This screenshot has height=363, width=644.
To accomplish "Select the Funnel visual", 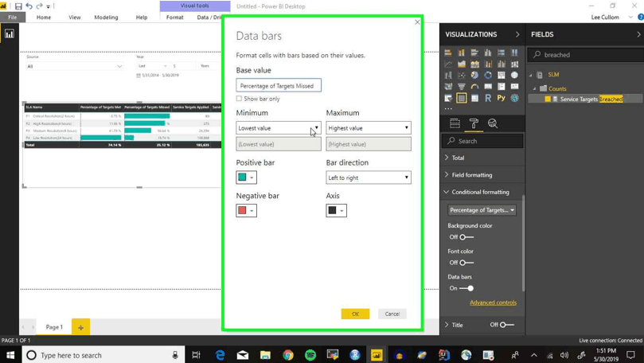I will coord(461,87).
